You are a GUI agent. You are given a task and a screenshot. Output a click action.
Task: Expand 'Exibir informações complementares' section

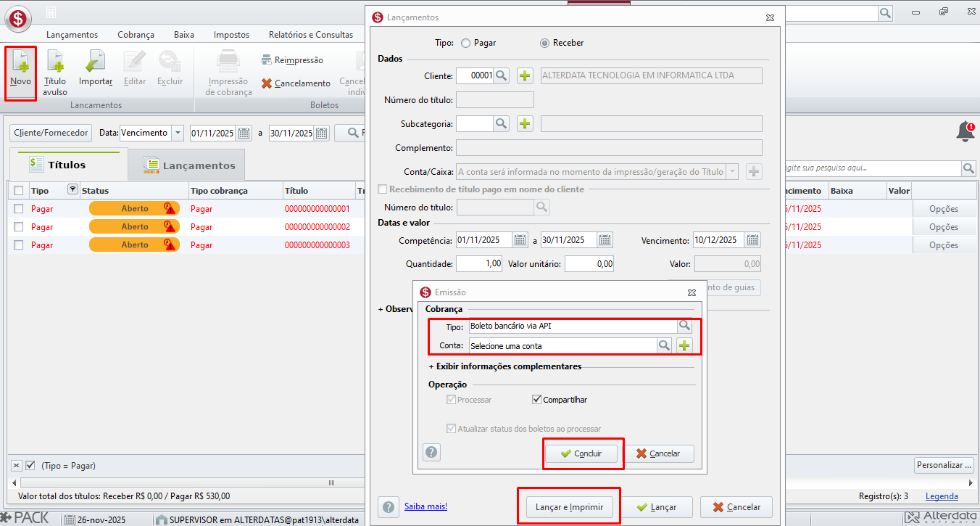tap(505, 366)
